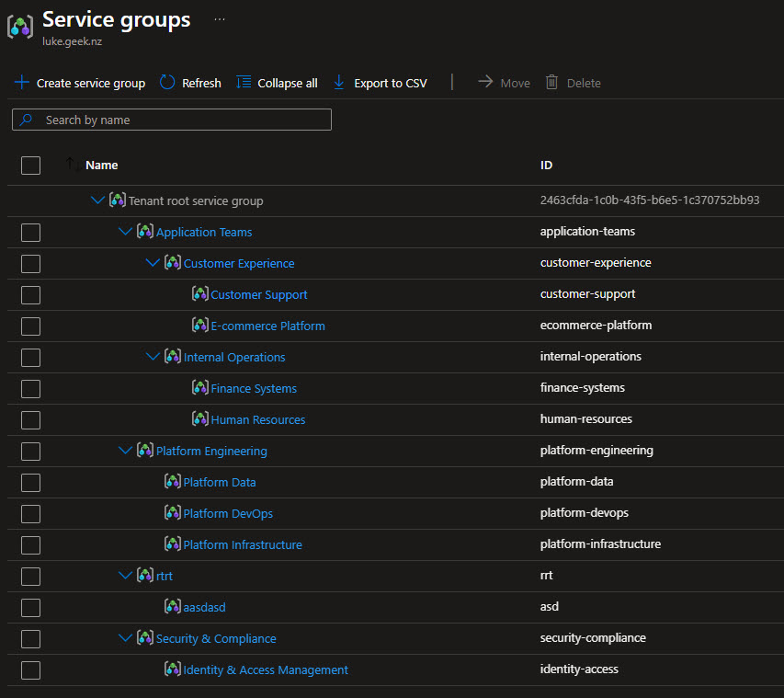
Task: Click the Human Resources group icon
Action: pyautogui.click(x=200, y=418)
